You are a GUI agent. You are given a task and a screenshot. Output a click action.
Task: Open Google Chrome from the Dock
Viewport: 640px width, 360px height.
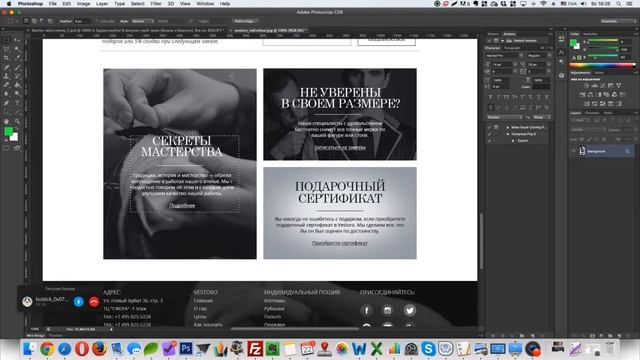click(47, 349)
